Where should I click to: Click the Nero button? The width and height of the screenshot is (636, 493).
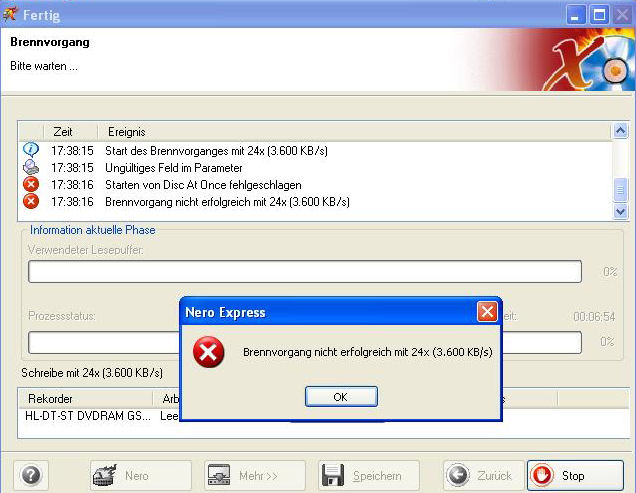click(x=141, y=475)
